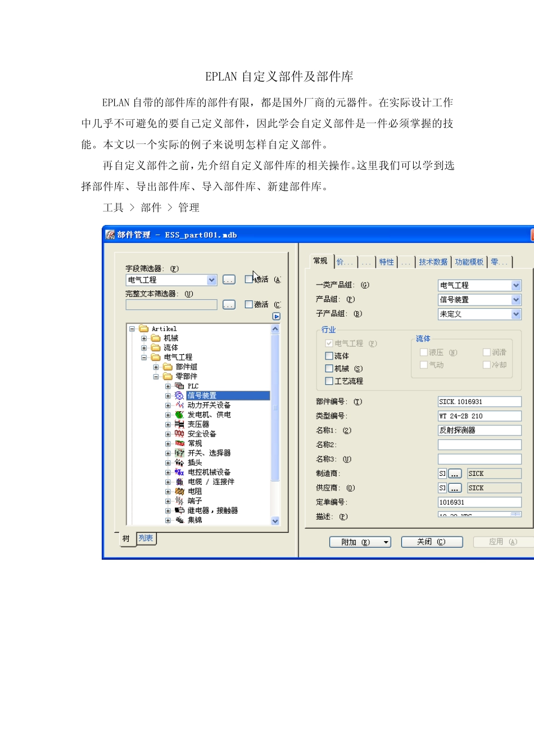Viewport: 534px width, 756px height.
Task: Collapse the 零部件 tree node
Action: pos(156,376)
